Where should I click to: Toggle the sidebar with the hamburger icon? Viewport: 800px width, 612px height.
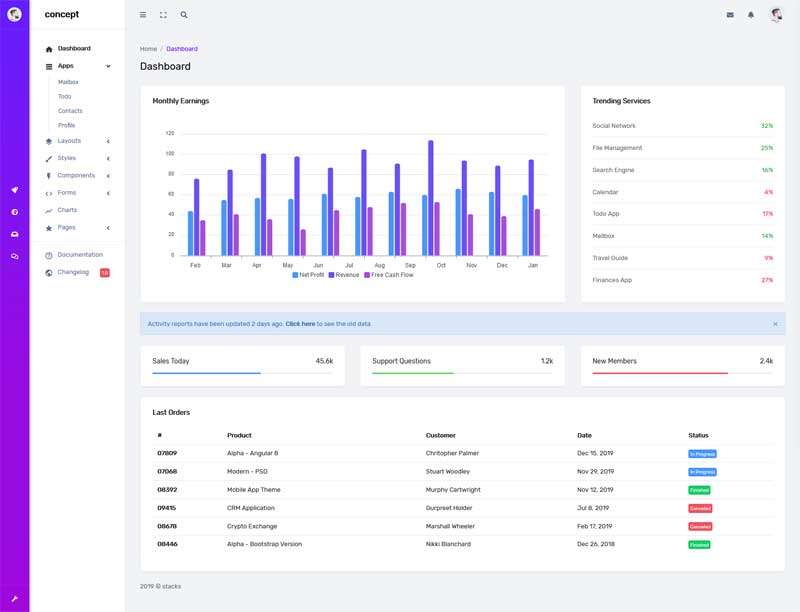click(x=142, y=14)
